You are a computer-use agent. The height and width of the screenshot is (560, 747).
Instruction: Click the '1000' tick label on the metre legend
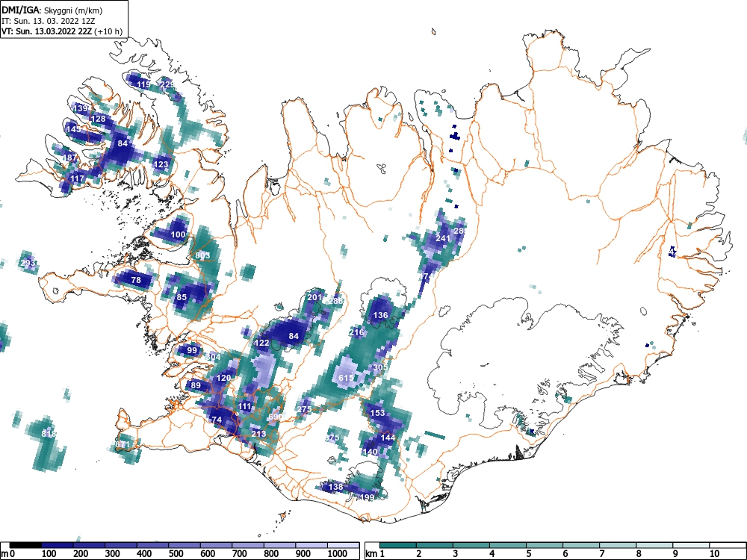pos(338,554)
